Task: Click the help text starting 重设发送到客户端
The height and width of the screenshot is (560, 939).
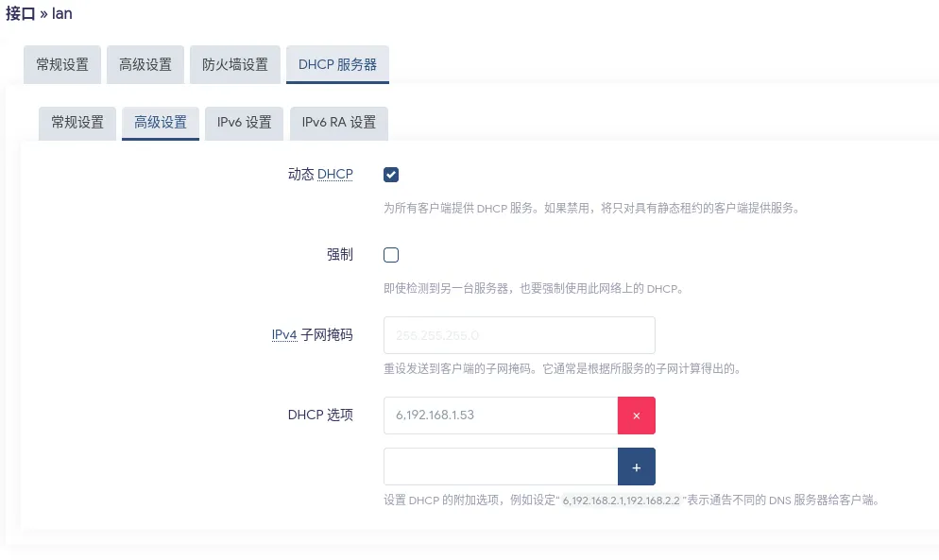Action: tap(563, 368)
